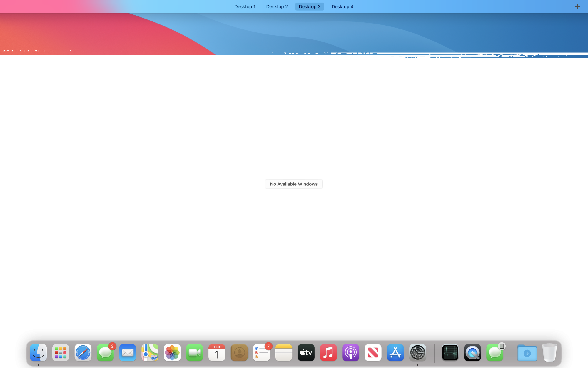The image size is (588, 368).
Task: Open the Music app
Action: (328, 352)
